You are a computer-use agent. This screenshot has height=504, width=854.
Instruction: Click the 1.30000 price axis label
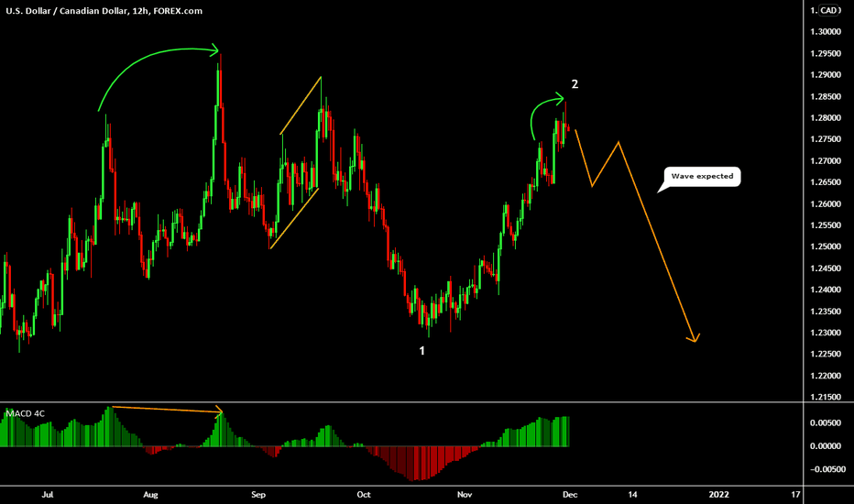826,31
